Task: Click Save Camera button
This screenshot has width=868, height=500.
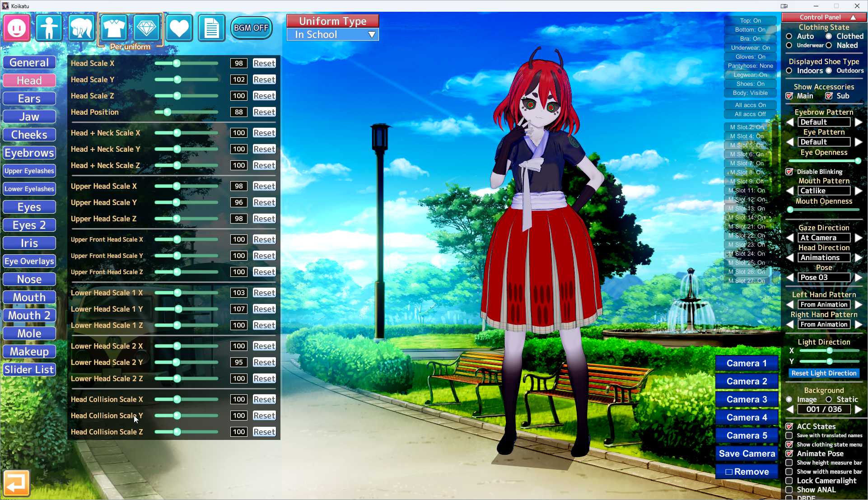Action: (x=747, y=453)
